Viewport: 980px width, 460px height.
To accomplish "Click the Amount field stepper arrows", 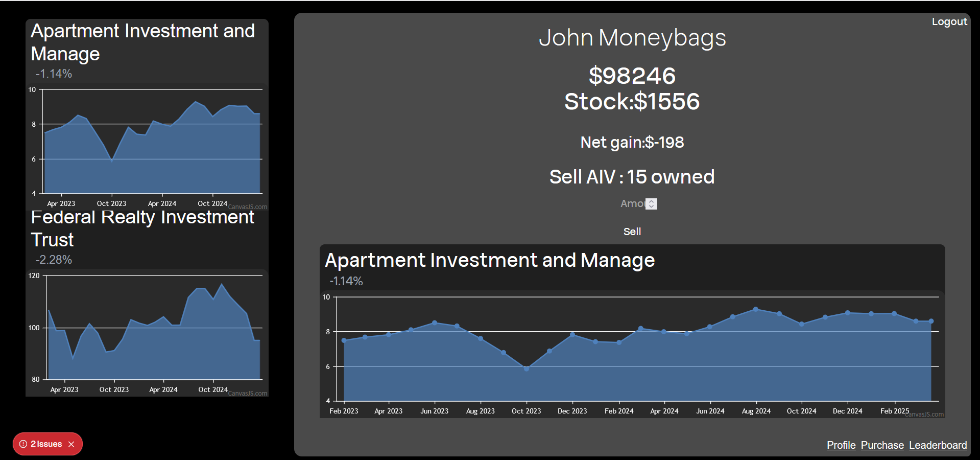I will (652, 204).
